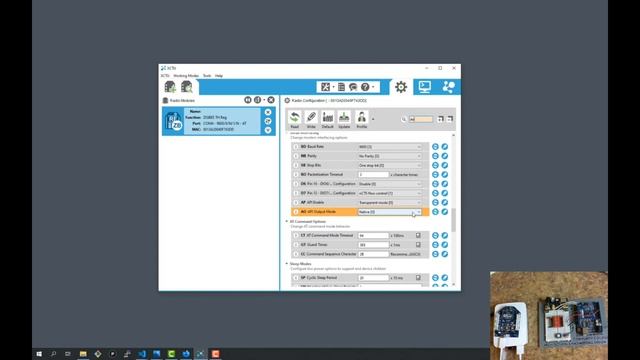640x360 pixels.
Task: Open the Profile toolbar button
Action: pyautogui.click(x=361, y=119)
